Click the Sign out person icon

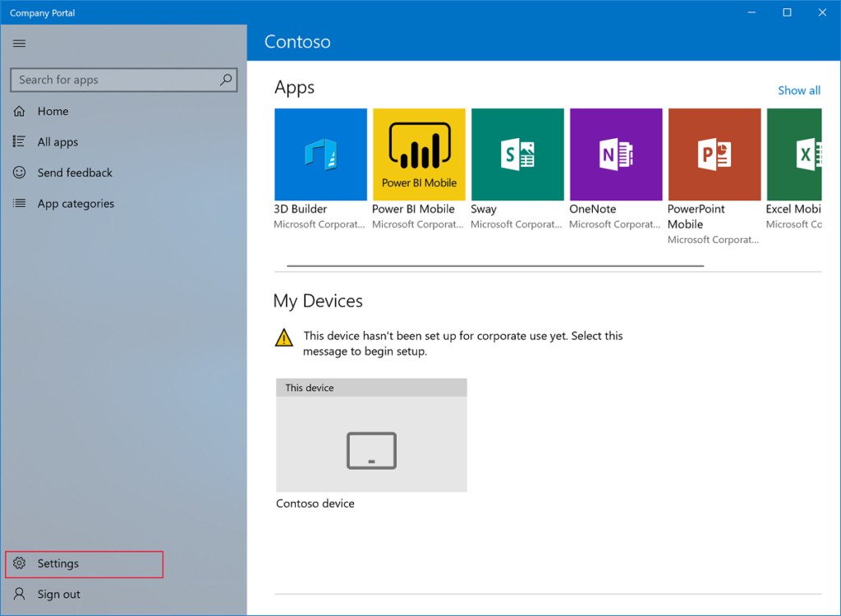(x=20, y=594)
